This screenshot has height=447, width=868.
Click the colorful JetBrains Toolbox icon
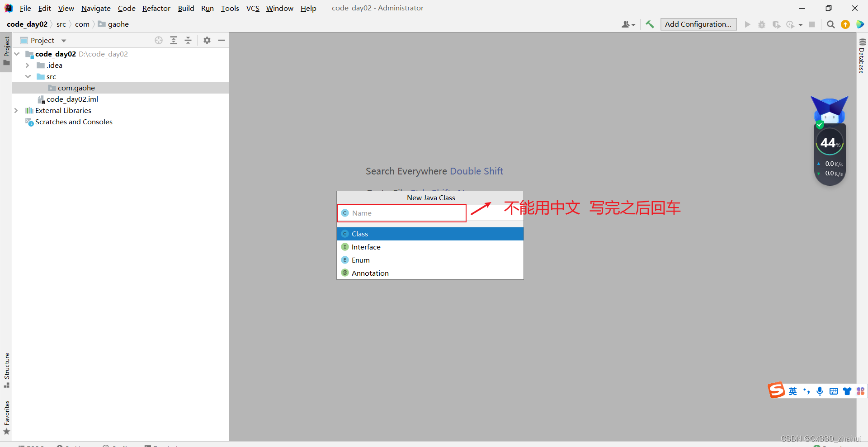coord(860,24)
